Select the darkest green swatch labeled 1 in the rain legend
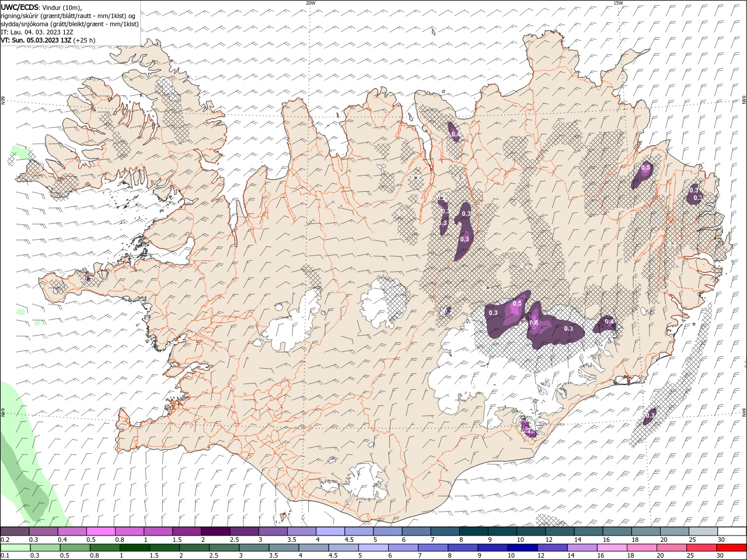 [135, 548]
